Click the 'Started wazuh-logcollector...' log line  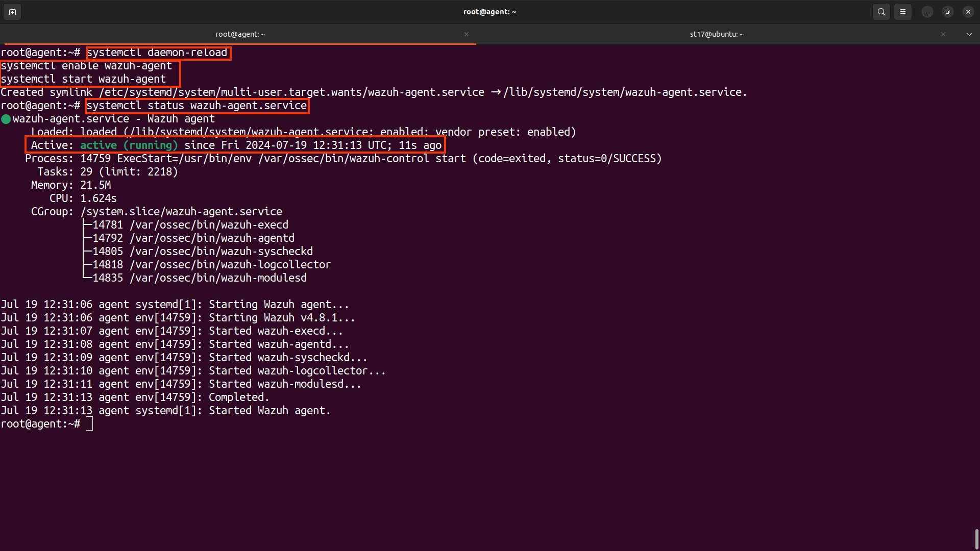click(193, 371)
